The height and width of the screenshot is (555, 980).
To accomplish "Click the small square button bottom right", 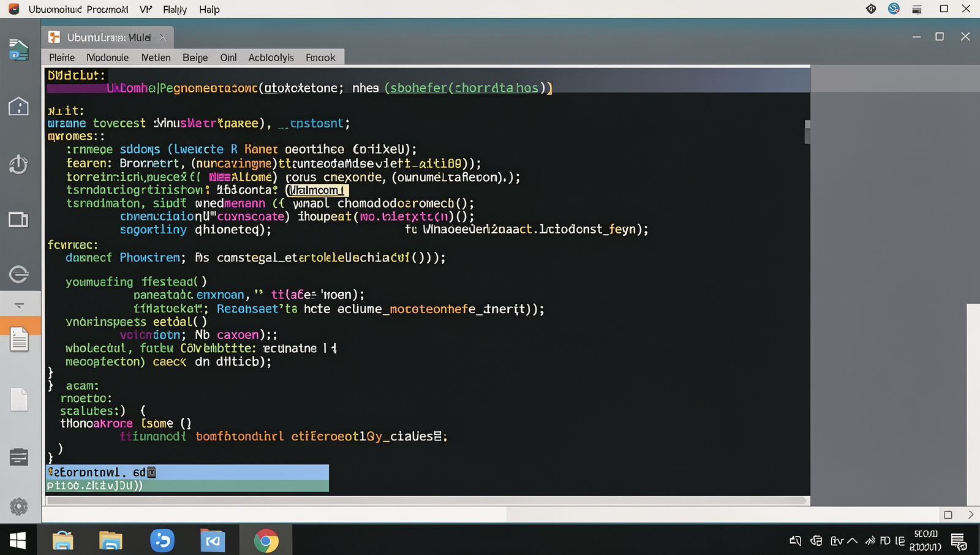I will click(948, 515).
